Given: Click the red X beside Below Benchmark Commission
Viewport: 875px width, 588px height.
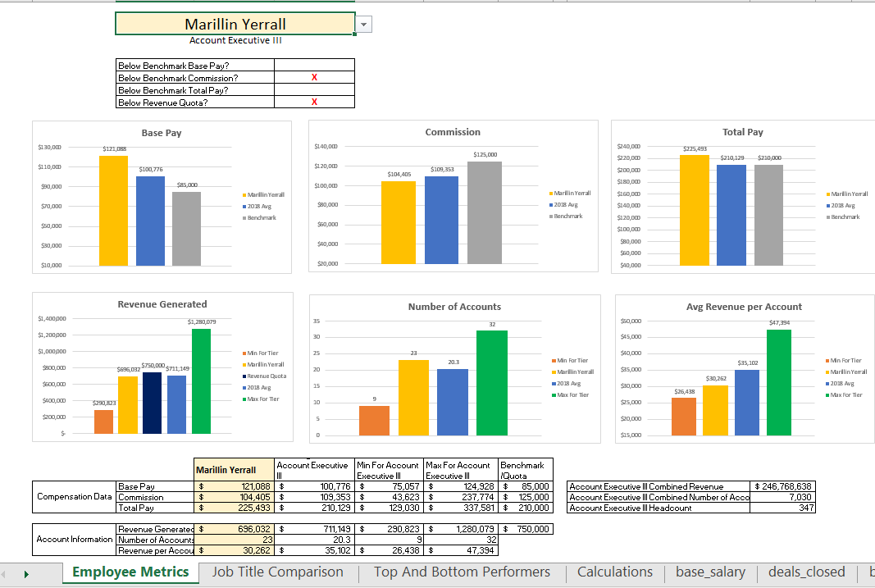Looking at the screenshot, I should [313, 77].
